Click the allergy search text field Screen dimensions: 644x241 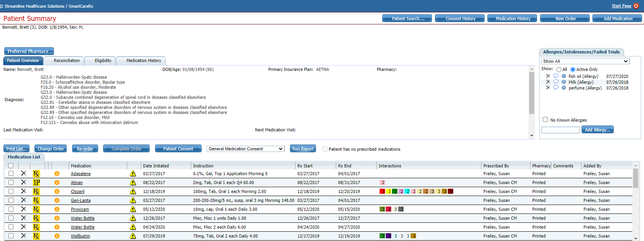coord(560,130)
